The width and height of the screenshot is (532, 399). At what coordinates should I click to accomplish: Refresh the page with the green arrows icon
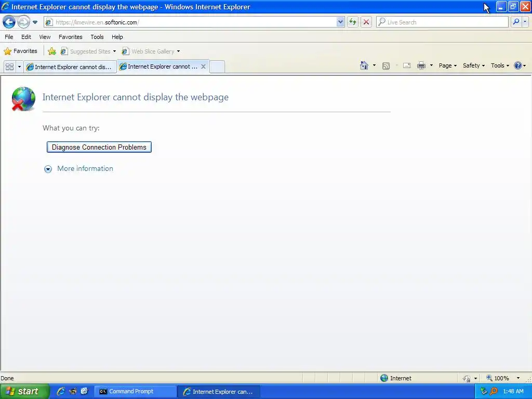[x=353, y=22]
